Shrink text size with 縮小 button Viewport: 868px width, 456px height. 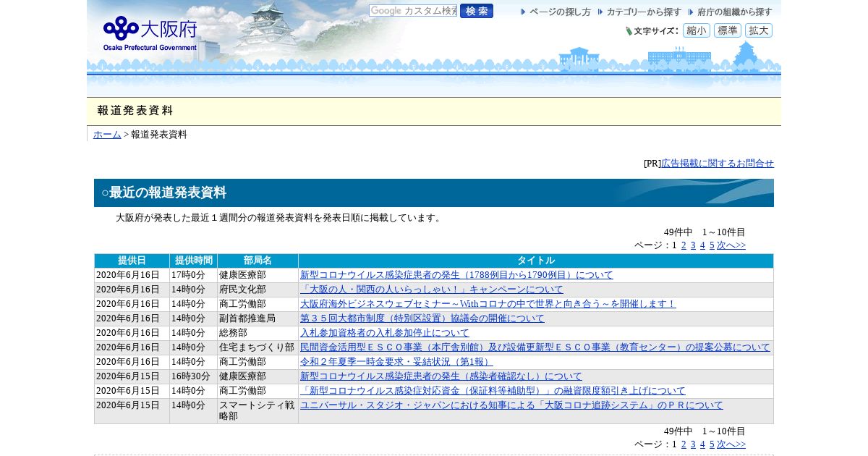point(697,30)
